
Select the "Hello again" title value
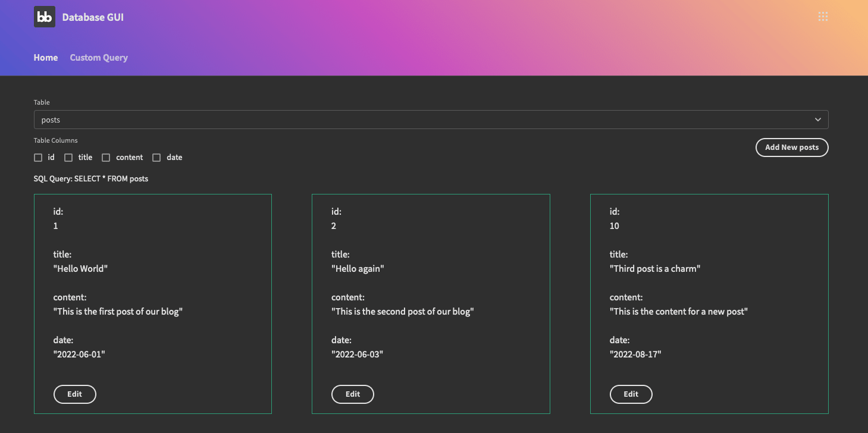358,269
